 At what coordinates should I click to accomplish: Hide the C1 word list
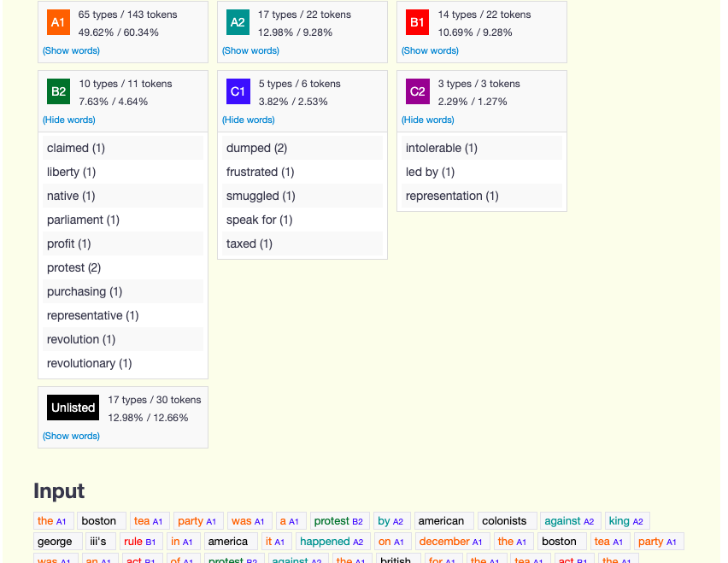click(248, 120)
